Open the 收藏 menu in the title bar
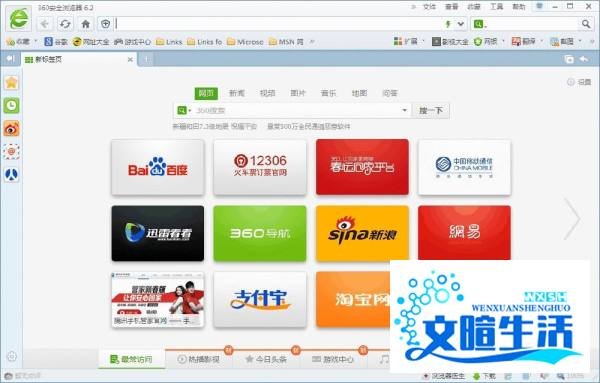The height and width of the screenshot is (383, 600). click(474, 7)
